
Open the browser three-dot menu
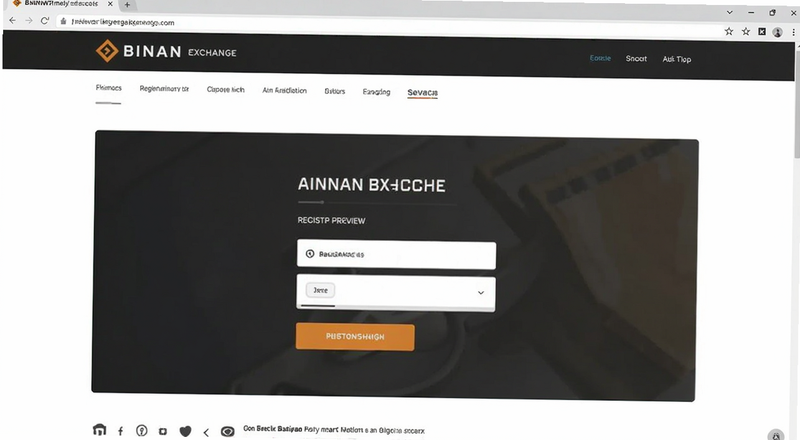pos(794,32)
